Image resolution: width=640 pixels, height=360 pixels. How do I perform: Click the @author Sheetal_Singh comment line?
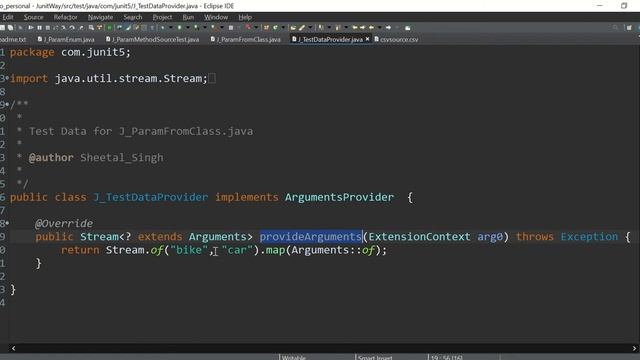coord(96,158)
